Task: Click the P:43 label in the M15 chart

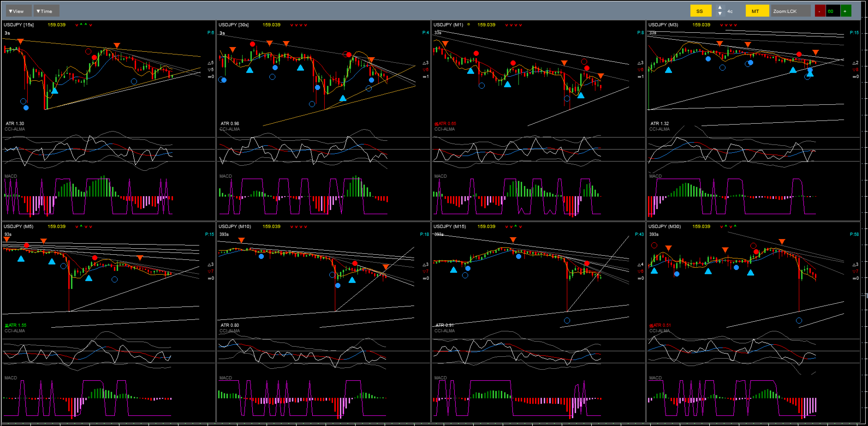Action: pos(639,234)
